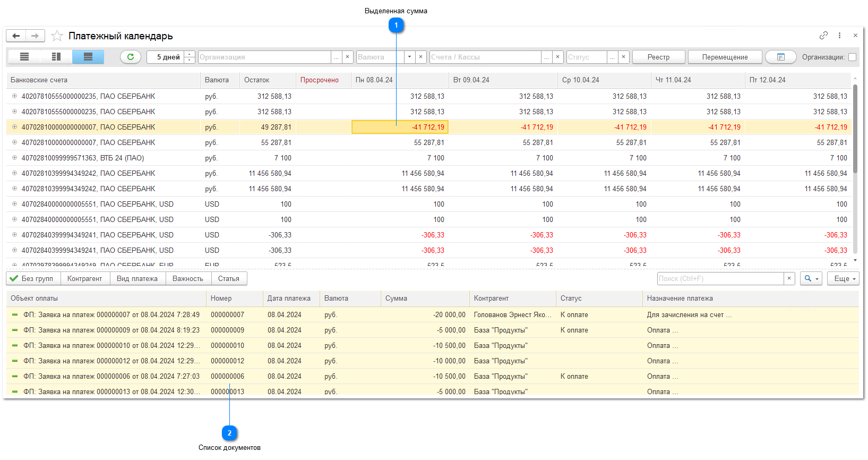Click the green icon of document 000000010
The height and width of the screenshot is (460, 868).
pyautogui.click(x=15, y=345)
